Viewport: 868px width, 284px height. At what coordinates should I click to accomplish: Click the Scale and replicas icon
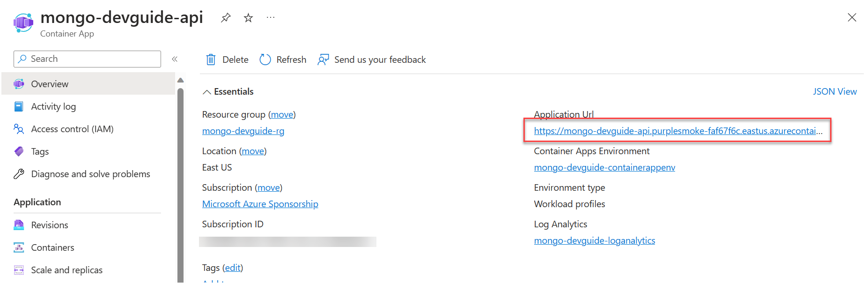(19, 270)
